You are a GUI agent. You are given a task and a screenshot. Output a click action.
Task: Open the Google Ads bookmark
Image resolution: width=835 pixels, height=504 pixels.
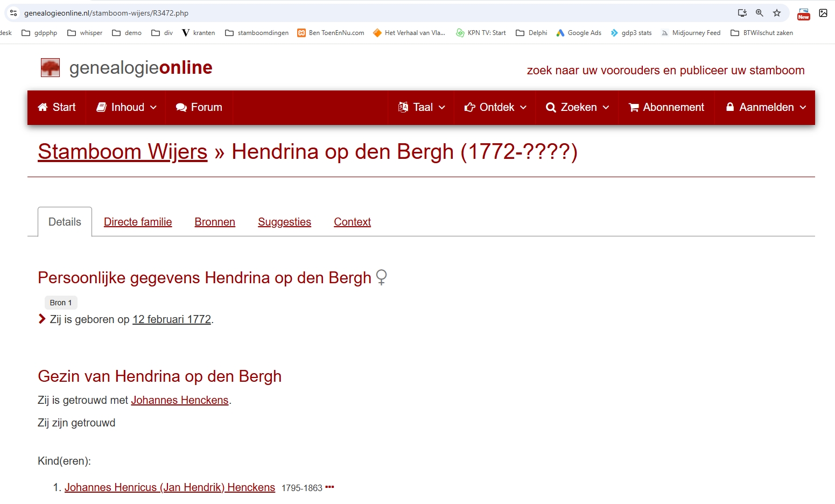[x=579, y=33]
